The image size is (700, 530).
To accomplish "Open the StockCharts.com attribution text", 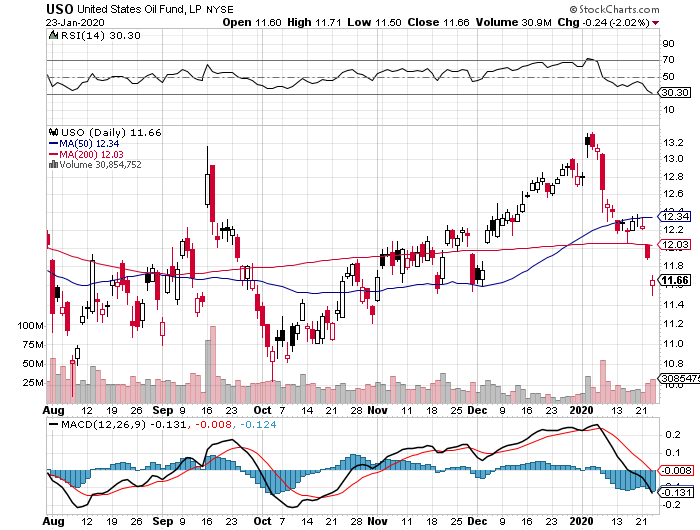I will coord(614,9).
